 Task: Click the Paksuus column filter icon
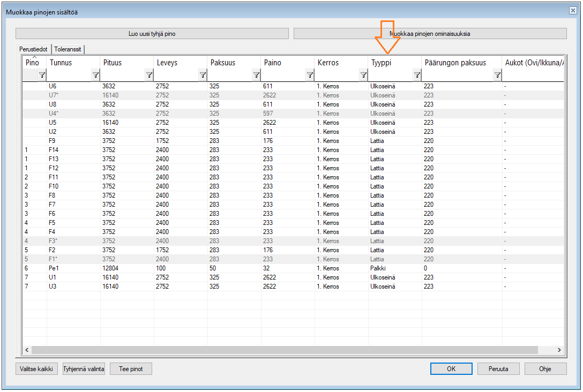click(256, 76)
